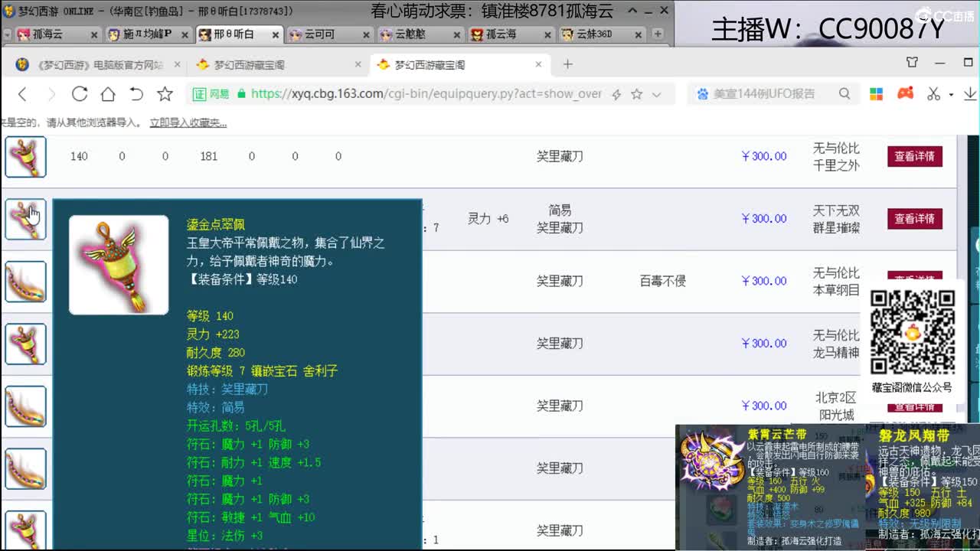The height and width of the screenshot is (551, 980).
Task: View details for the 群星璀璨 row
Action: coord(914,219)
